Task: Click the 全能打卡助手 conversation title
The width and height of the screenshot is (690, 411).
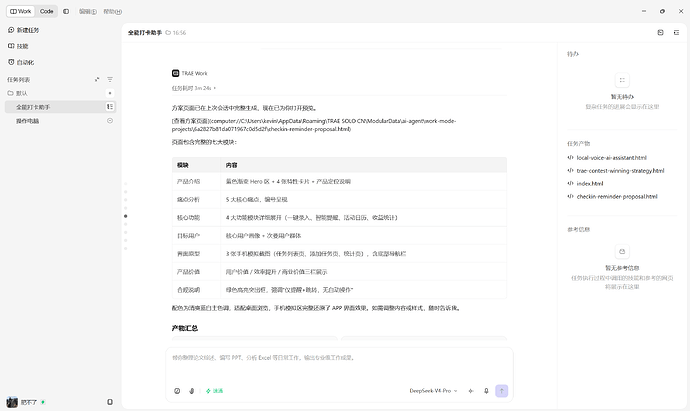Action: 145,33
